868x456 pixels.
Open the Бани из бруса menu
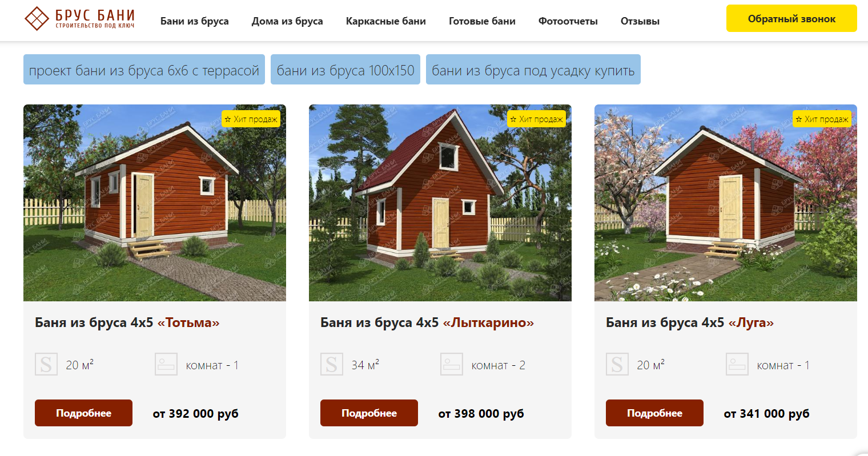coord(195,21)
